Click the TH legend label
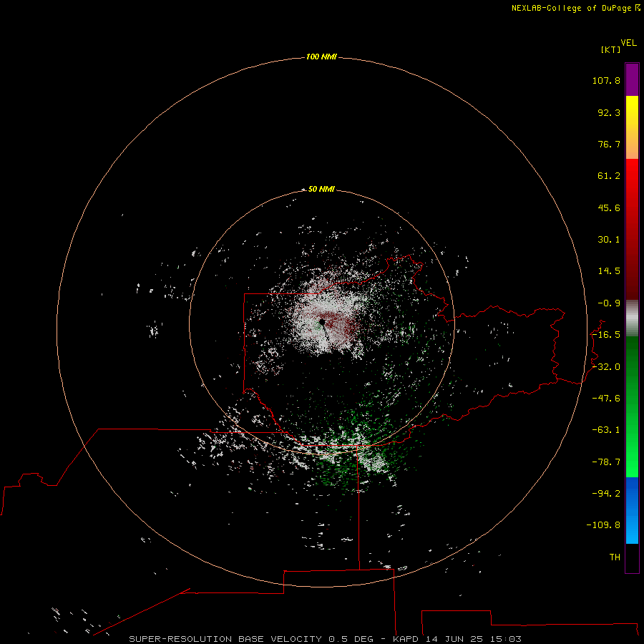This screenshot has height=644, width=644. (x=615, y=557)
